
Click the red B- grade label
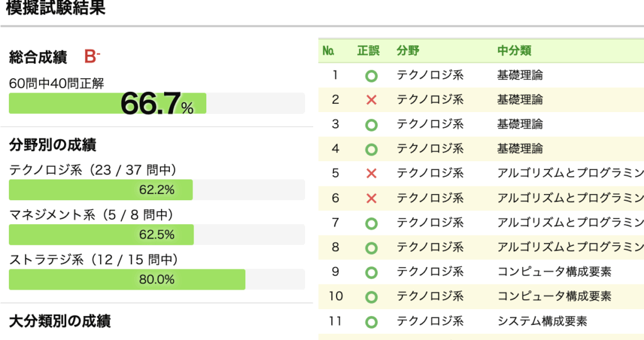[92, 57]
